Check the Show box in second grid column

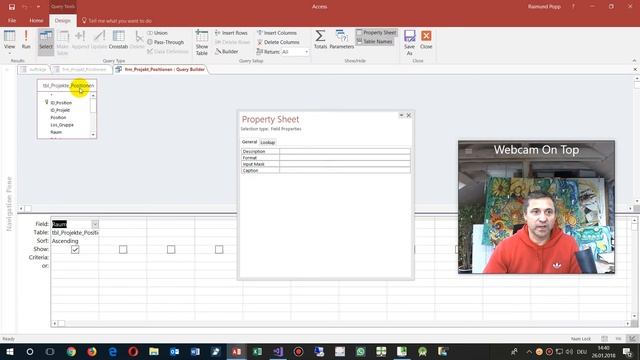[x=123, y=249]
